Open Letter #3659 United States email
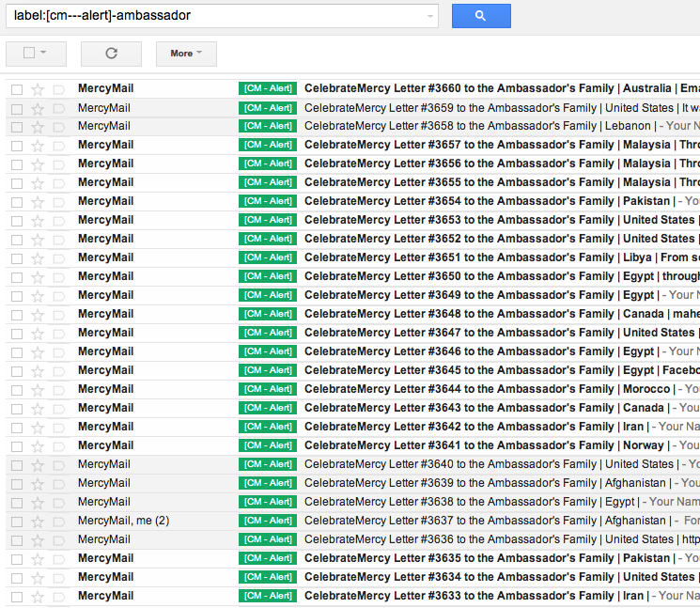This screenshot has width=700, height=608. coord(352,108)
